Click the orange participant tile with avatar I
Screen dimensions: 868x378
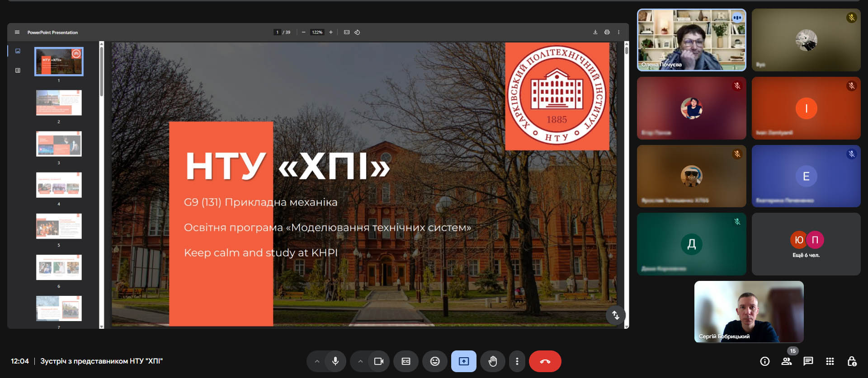[x=806, y=108]
